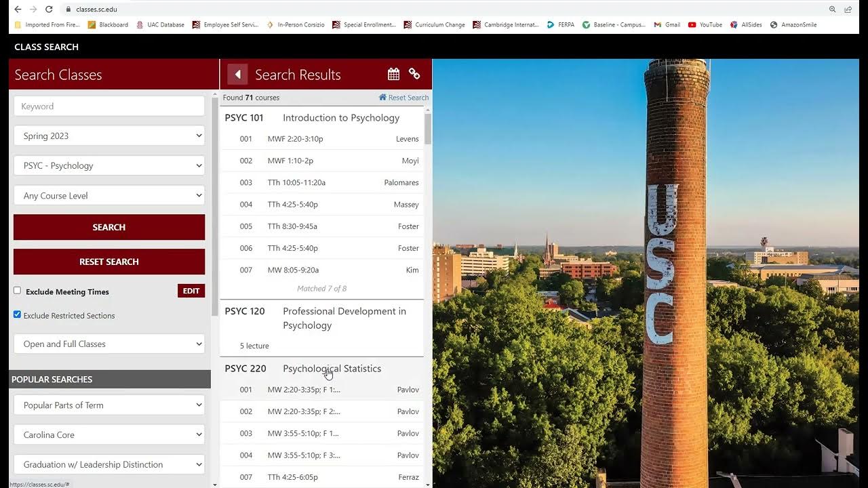The height and width of the screenshot is (488, 868).
Task: Open Graduation w/ Leadership Distinction dropdown
Action: point(109,464)
